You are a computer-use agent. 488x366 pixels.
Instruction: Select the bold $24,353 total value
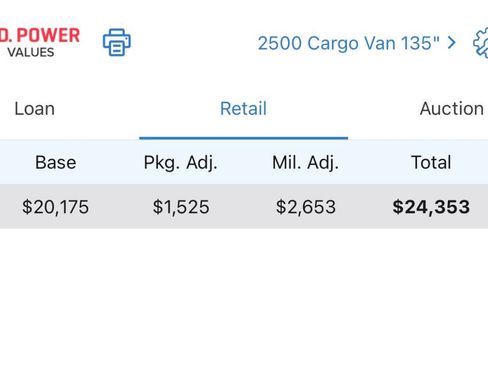(x=431, y=207)
